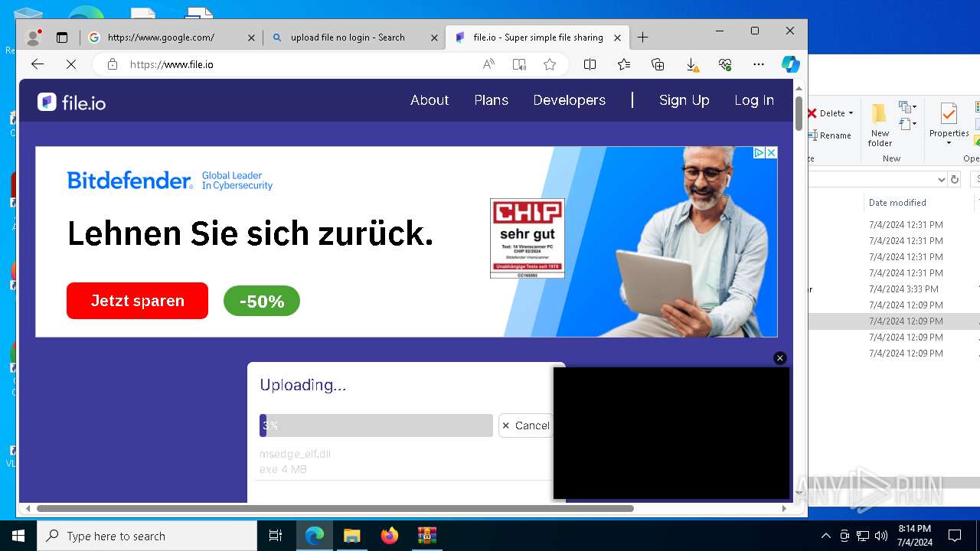Select the row dated 7/4/2024 3:33 PM

click(894, 289)
